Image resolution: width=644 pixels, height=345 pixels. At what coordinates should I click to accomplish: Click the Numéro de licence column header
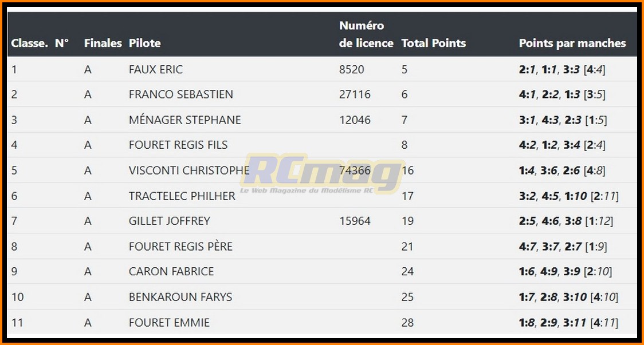366,34
